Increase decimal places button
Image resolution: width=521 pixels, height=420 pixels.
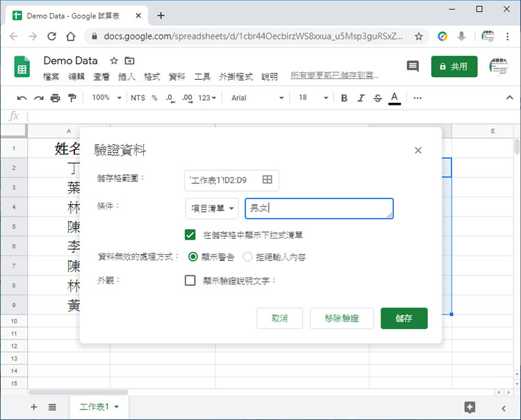187,99
